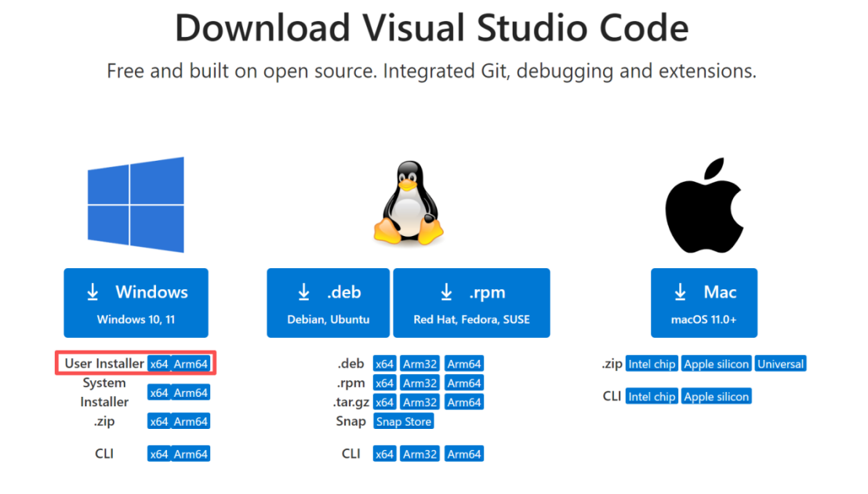The width and height of the screenshot is (868, 494).
Task: Click the download arrow in the .deb button
Action: [x=303, y=292]
